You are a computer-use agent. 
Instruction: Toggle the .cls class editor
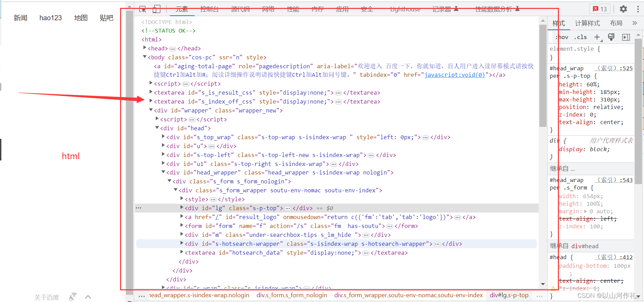(x=581, y=37)
